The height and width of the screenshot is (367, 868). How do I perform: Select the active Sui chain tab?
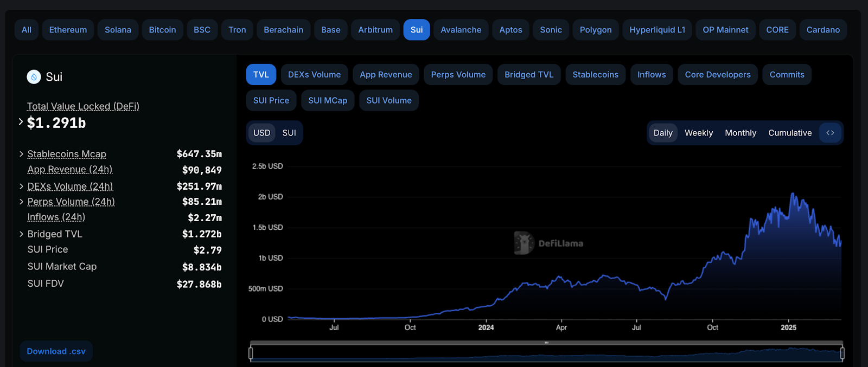pos(417,30)
